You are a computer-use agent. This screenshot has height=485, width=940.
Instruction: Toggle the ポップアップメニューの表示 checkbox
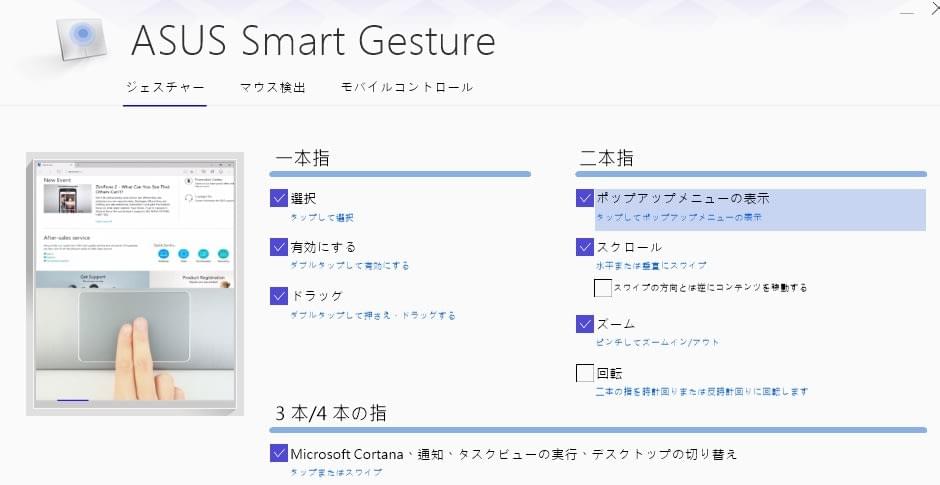(585, 198)
